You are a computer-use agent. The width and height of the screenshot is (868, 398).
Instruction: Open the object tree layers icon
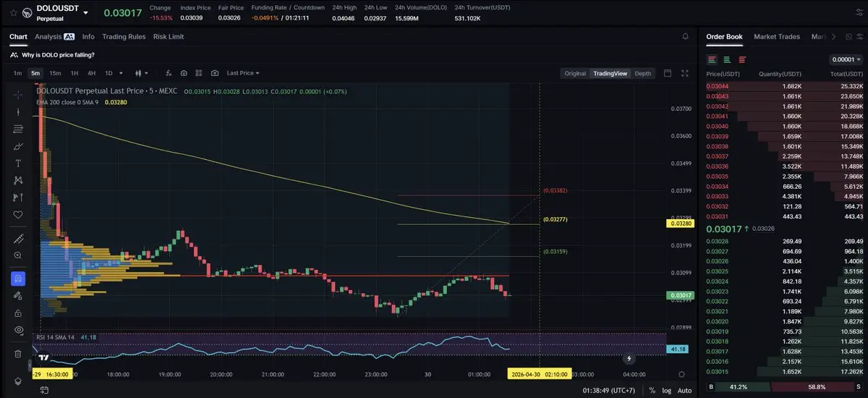click(x=18, y=381)
